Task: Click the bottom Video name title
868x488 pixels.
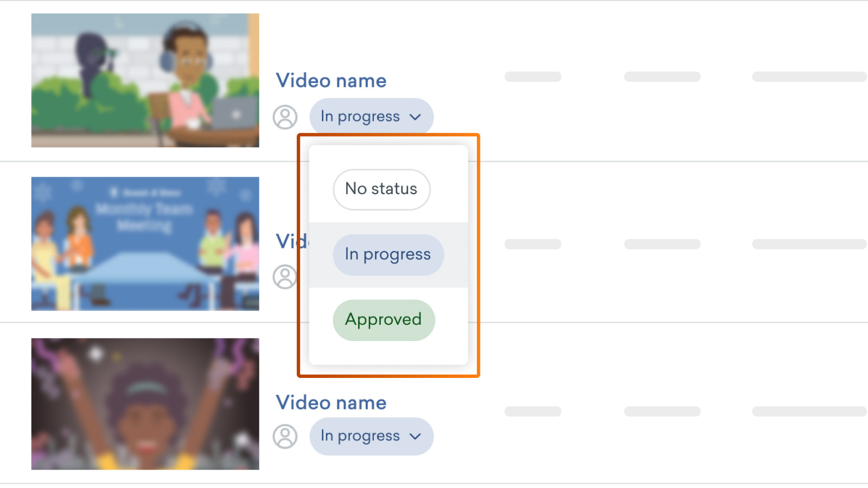Action: (331, 403)
